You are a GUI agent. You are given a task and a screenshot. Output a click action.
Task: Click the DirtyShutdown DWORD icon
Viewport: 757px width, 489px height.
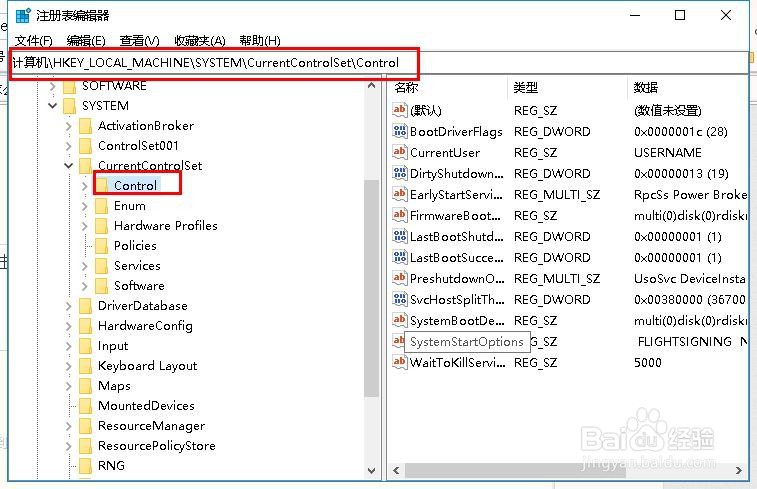click(x=399, y=173)
